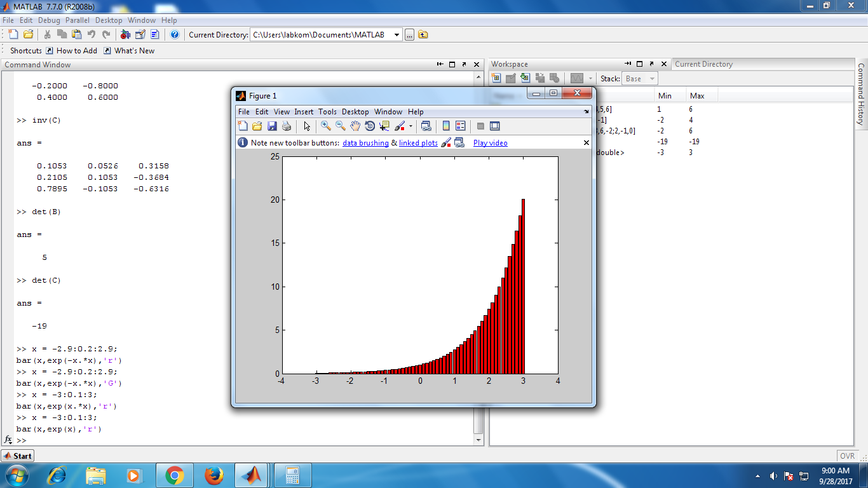Activate the Data Cursor tool
Image resolution: width=868 pixels, height=488 pixels.
coord(384,126)
